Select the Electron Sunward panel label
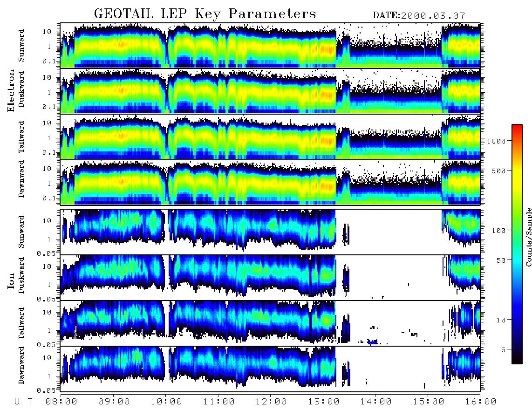Viewport: 532px width, 410px height. [21, 46]
